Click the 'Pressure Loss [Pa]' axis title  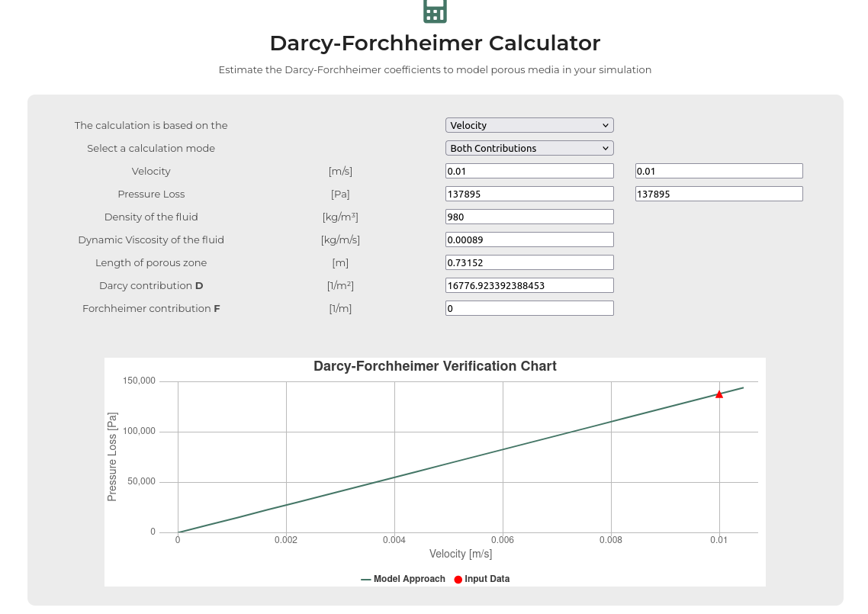click(112, 457)
